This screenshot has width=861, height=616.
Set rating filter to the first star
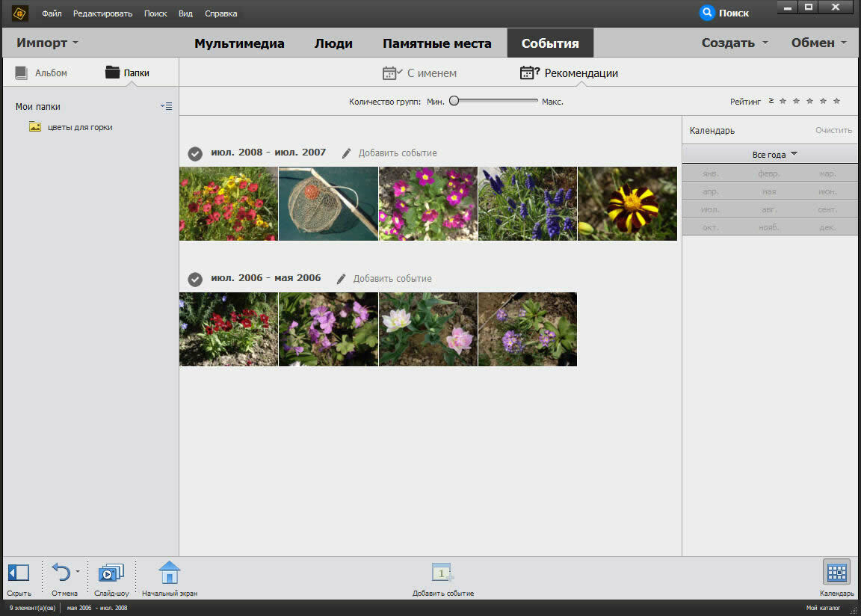coord(783,101)
